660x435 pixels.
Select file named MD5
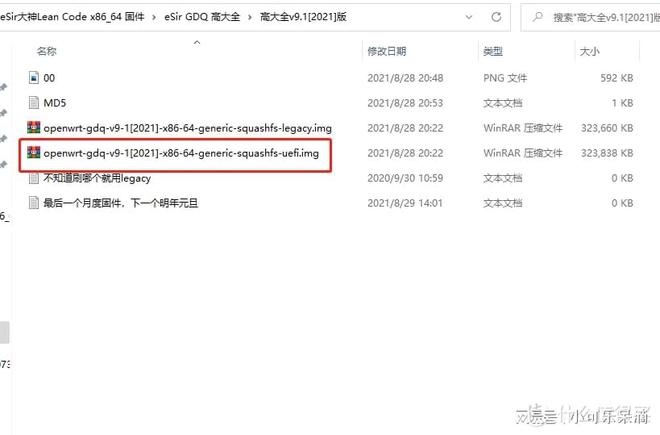pyautogui.click(x=55, y=103)
